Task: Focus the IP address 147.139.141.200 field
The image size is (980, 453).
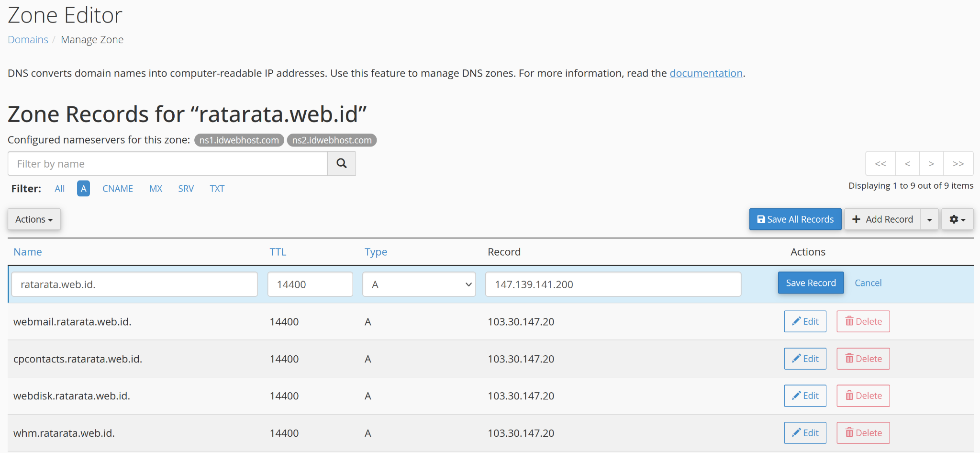Action: click(613, 284)
